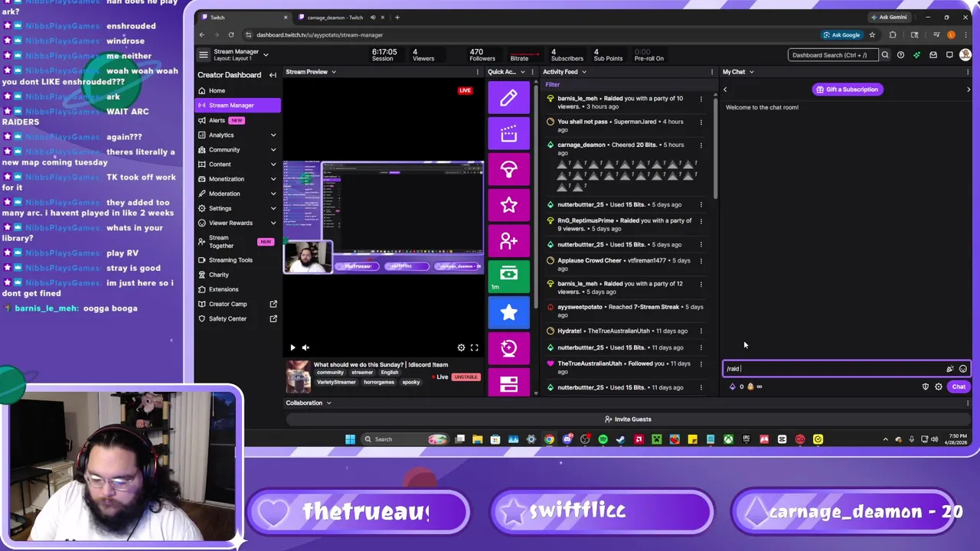Open the help icon in dashboard header

[x=900, y=55]
